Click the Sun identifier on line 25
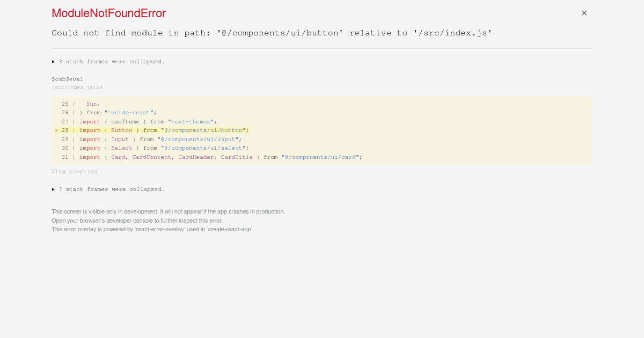This screenshot has height=338, width=644. click(x=92, y=104)
